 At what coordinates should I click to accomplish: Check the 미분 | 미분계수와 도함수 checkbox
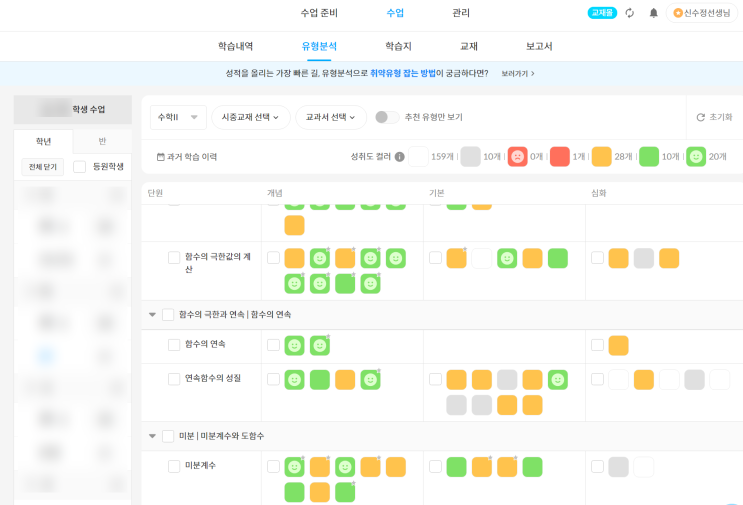click(168, 436)
